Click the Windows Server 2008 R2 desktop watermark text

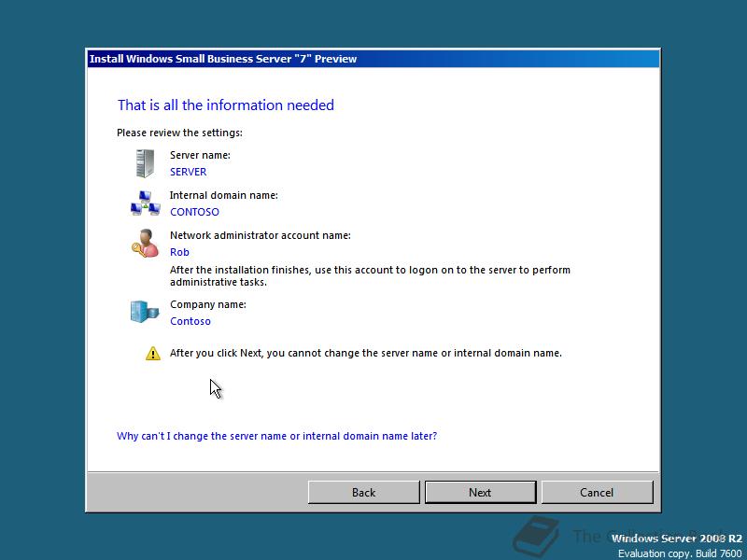click(x=676, y=539)
